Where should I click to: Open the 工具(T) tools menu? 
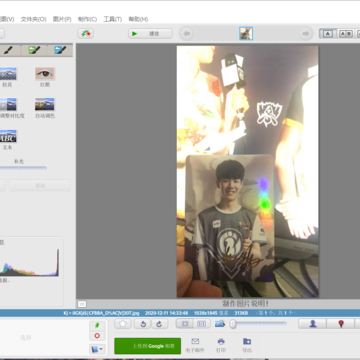click(x=113, y=19)
